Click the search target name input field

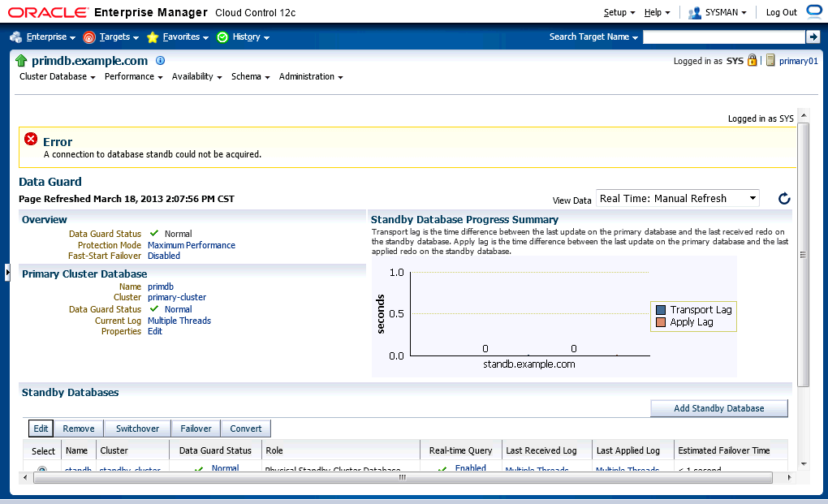click(x=723, y=37)
